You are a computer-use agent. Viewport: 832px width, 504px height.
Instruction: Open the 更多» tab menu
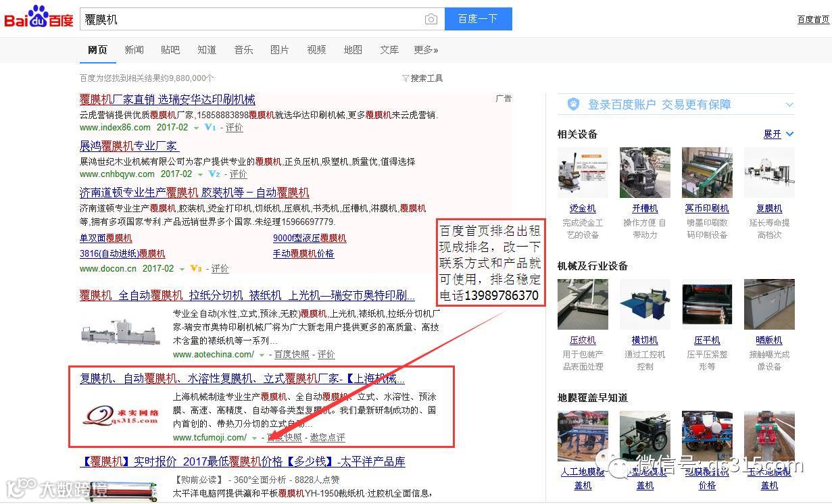[426, 50]
